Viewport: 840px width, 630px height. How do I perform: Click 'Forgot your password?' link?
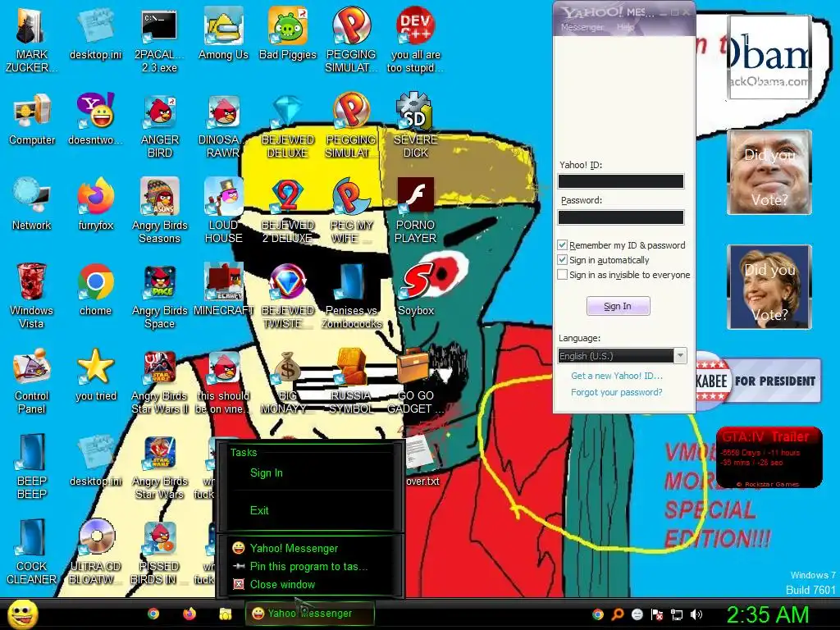(x=616, y=392)
